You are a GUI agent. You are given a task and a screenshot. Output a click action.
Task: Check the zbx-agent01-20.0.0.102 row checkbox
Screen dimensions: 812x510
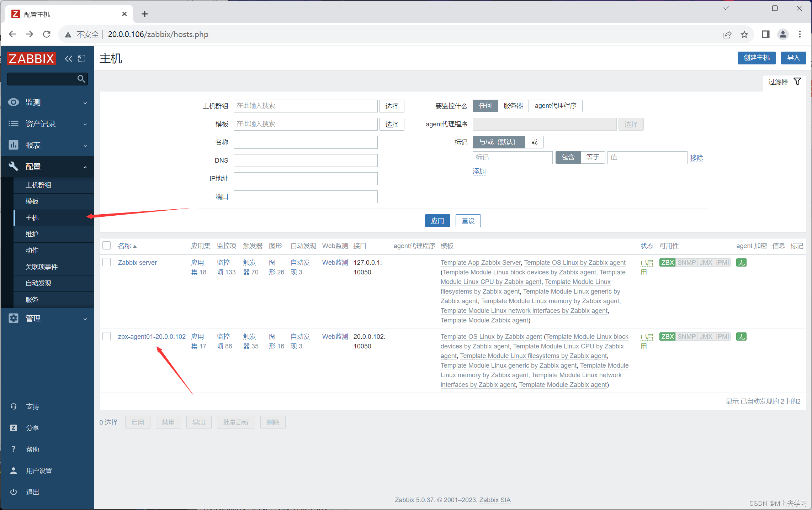[x=107, y=336]
